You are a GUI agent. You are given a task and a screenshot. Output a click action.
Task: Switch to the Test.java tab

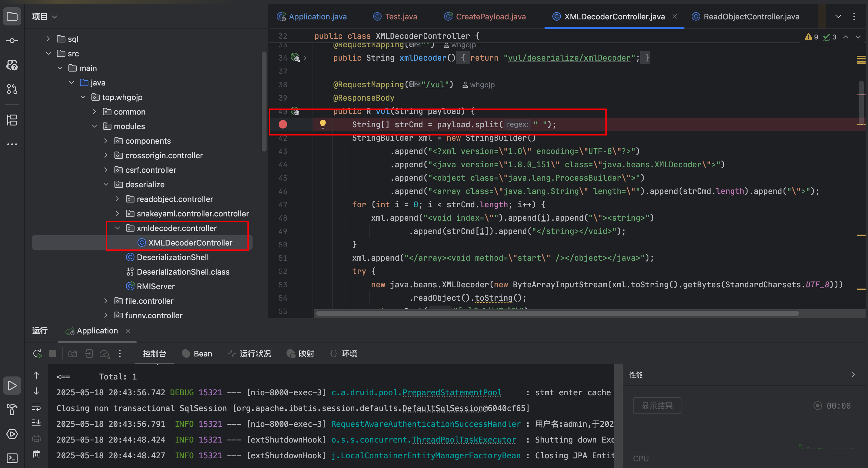click(395, 17)
